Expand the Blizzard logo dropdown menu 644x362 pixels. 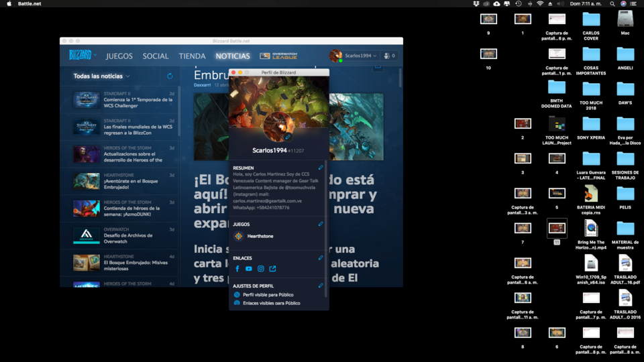(x=83, y=55)
